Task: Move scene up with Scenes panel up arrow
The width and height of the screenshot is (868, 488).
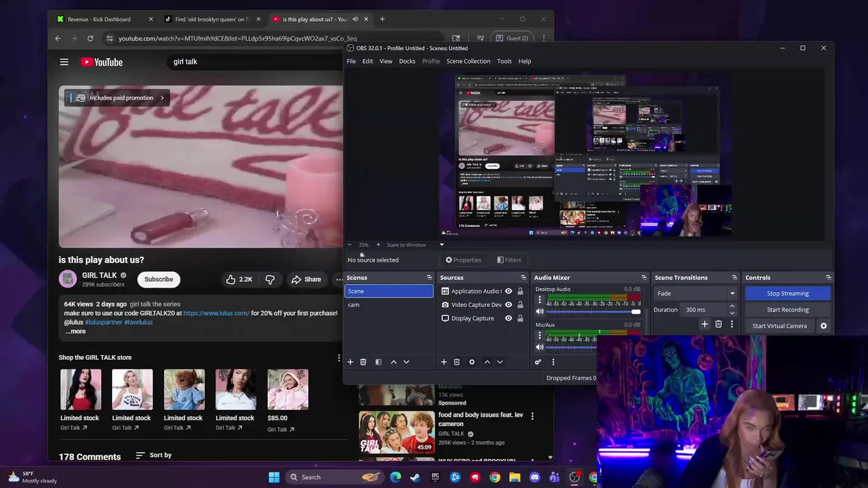Action: [x=393, y=362]
